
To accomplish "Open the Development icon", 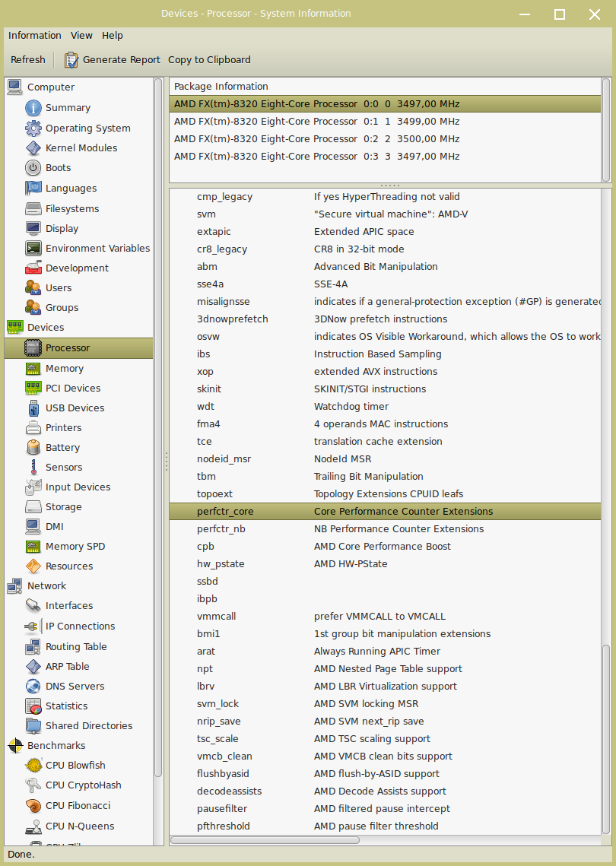I will pos(33,268).
